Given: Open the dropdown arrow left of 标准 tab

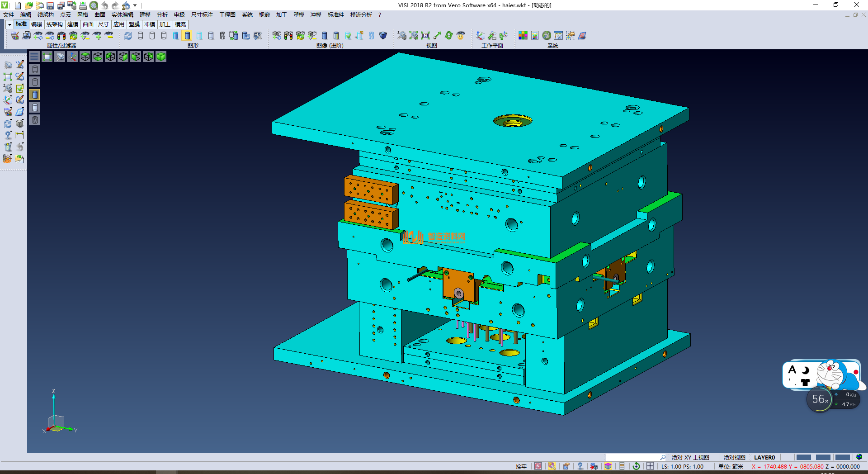Looking at the screenshot, I should coord(9,24).
